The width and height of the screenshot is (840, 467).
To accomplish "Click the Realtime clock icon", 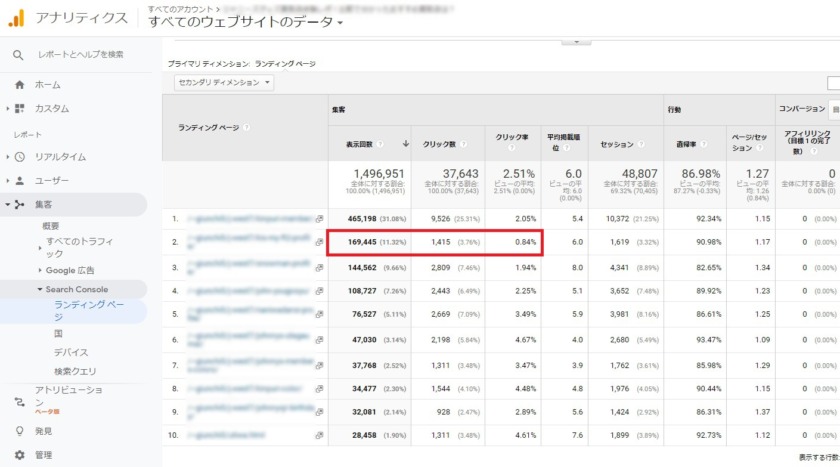I will coord(20,157).
